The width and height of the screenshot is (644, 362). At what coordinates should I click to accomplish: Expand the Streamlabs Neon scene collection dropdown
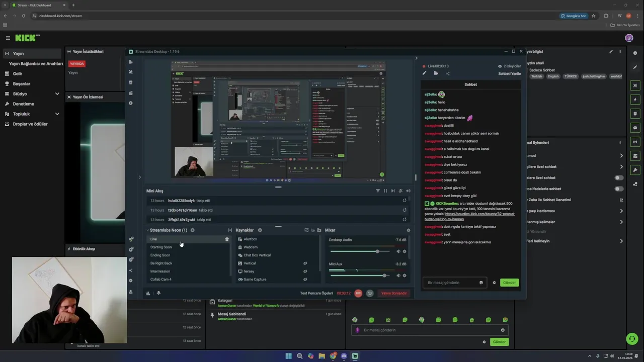pos(147,230)
